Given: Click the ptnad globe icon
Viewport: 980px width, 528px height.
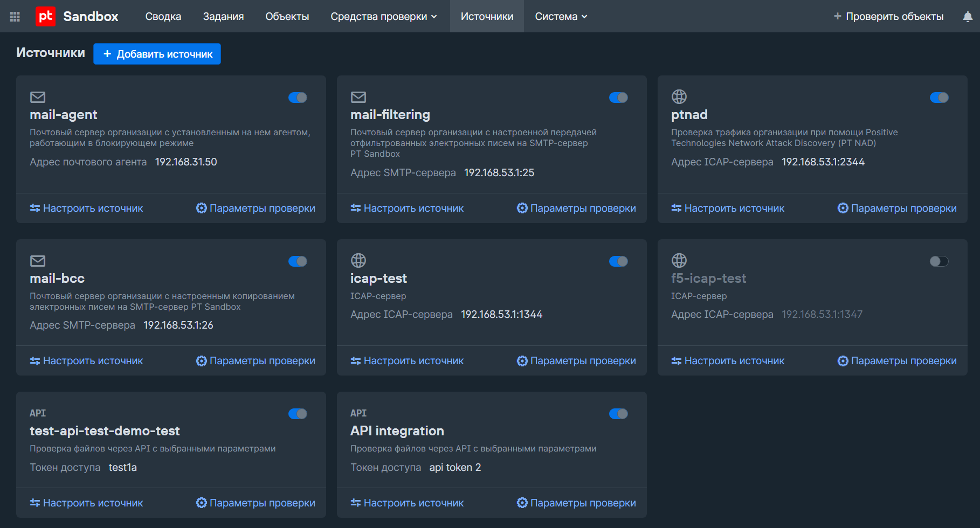Looking at the screenshot, I should click(x=679, y=97).
